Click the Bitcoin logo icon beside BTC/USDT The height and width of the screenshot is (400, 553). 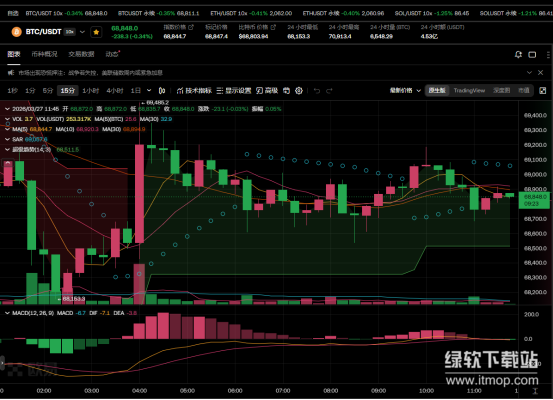(16, 32)
